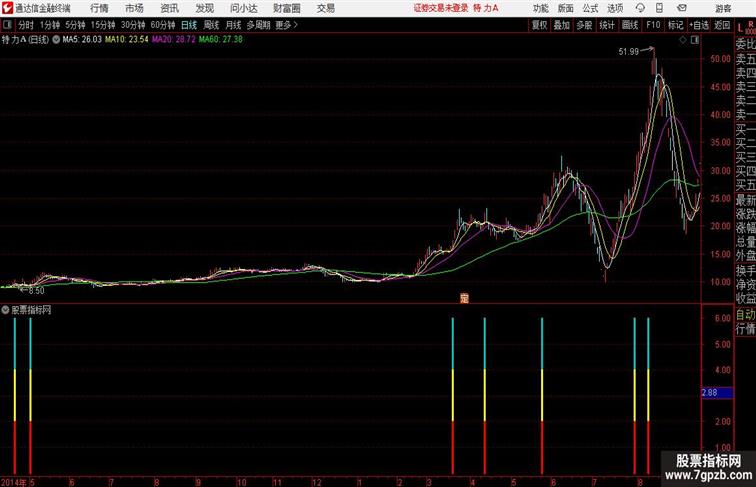756x487 pixels.
Task: Click the 游客 user account label
Action: point(723,8)
